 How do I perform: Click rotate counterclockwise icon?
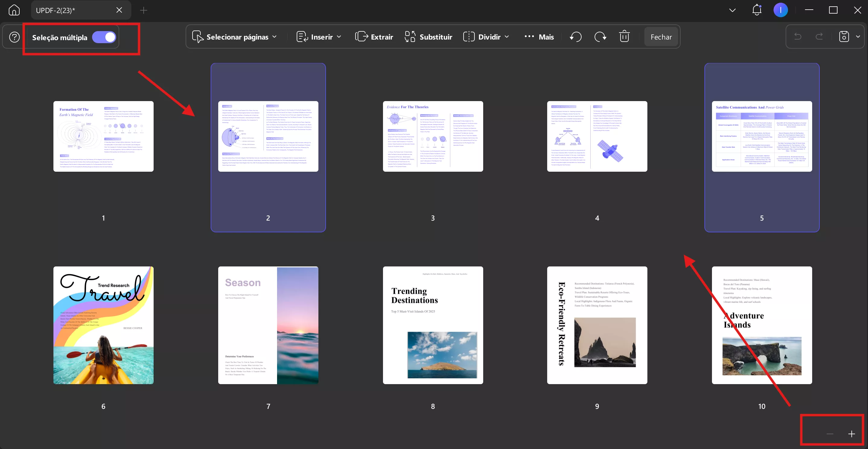click(576, 37)
